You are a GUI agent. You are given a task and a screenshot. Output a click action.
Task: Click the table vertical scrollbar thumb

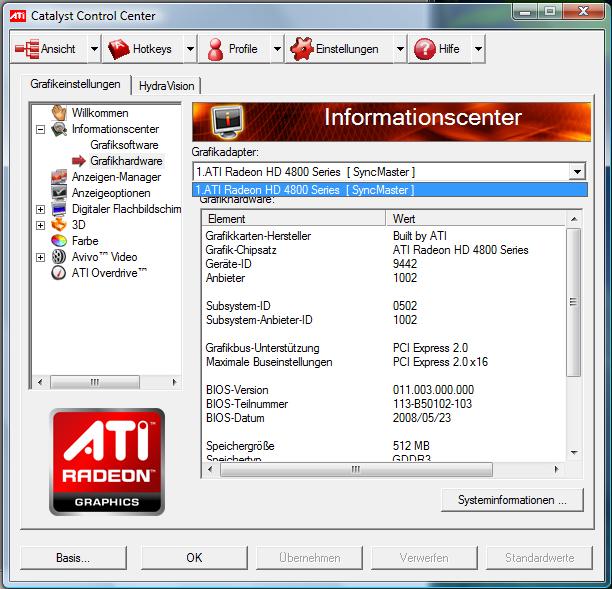point(573,302)
